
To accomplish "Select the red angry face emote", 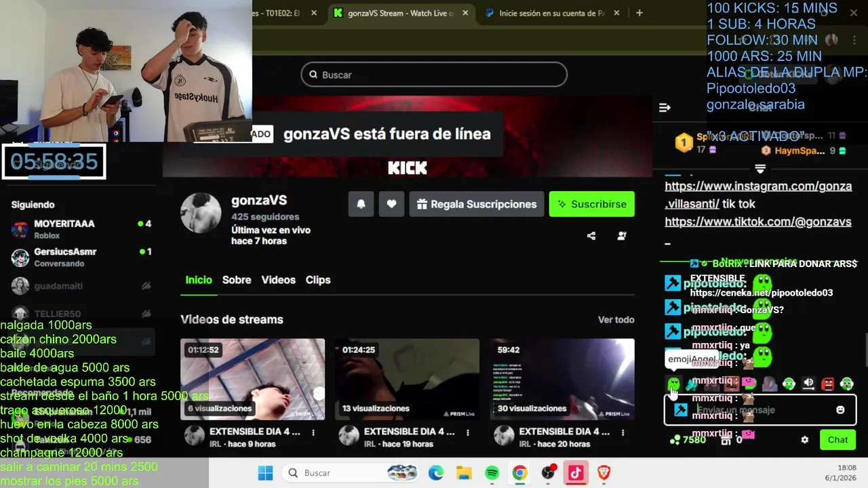I will [x=827, y=384].
